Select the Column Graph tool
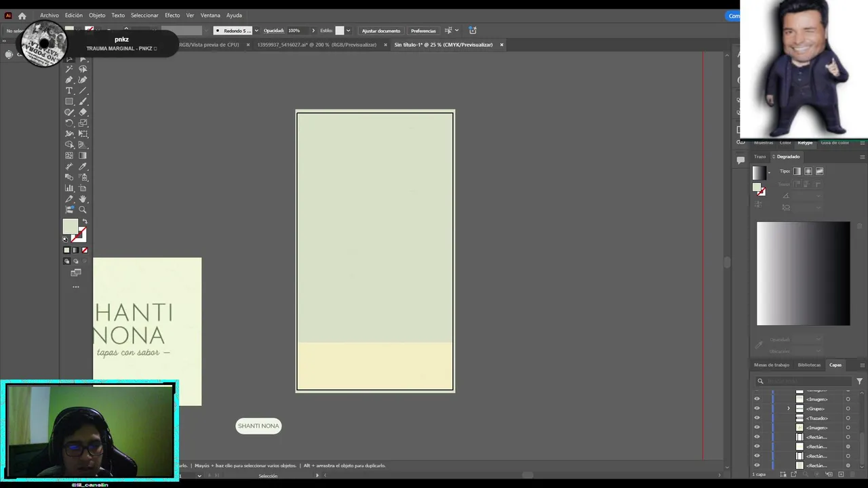Image resolution: width=868 pixels, height=488 pixels. pyautogui.click(x=69, y=188)
